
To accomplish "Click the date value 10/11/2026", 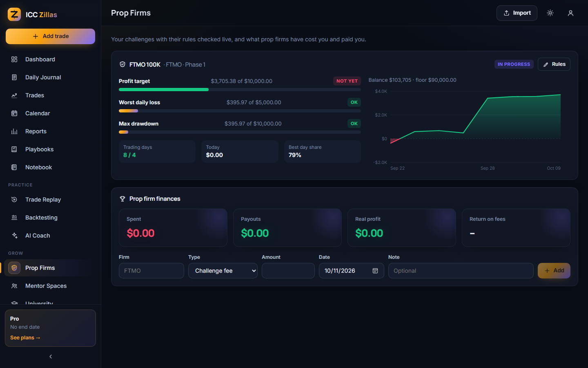I will click(340, 271).
